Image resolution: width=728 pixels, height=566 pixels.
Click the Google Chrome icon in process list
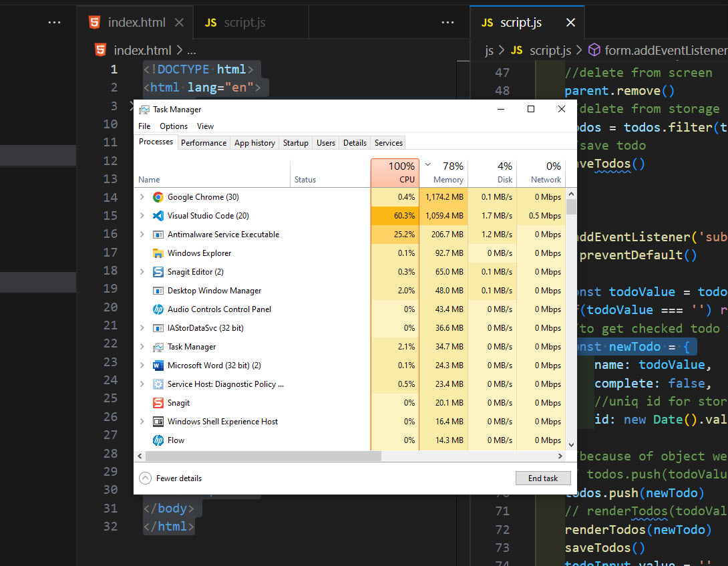pyautogui.click(x=158, y=197)
